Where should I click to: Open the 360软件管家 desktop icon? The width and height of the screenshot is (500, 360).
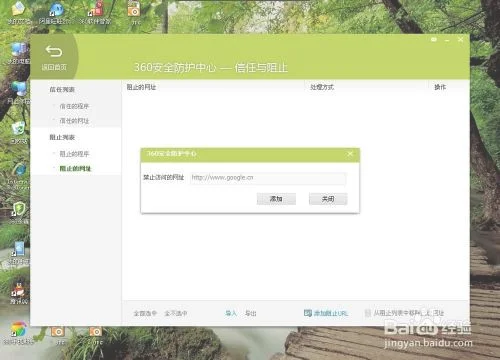(96, 9)
